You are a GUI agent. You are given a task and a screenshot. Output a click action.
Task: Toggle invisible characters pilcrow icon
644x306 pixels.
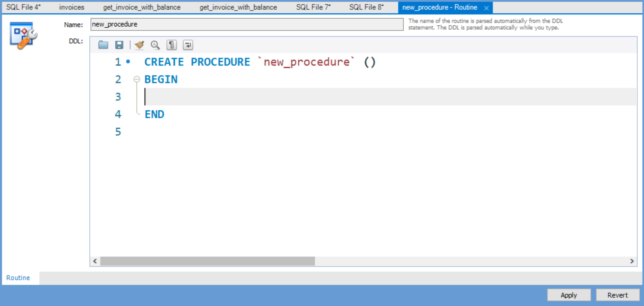(x=172, y=45)
